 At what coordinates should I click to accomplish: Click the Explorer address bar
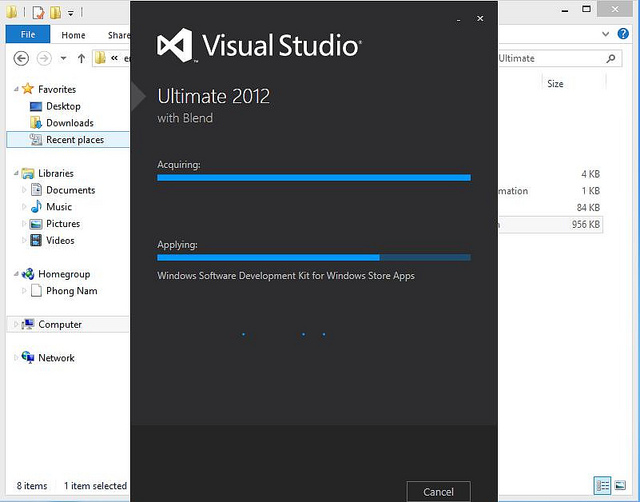tap(111, 58)
